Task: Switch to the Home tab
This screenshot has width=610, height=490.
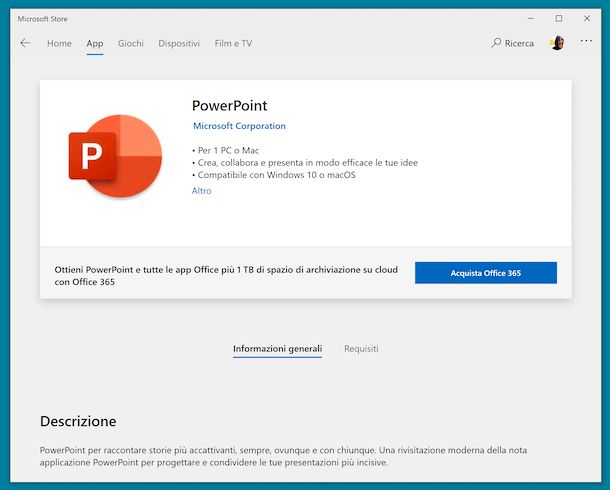Action: click(59, 44)
